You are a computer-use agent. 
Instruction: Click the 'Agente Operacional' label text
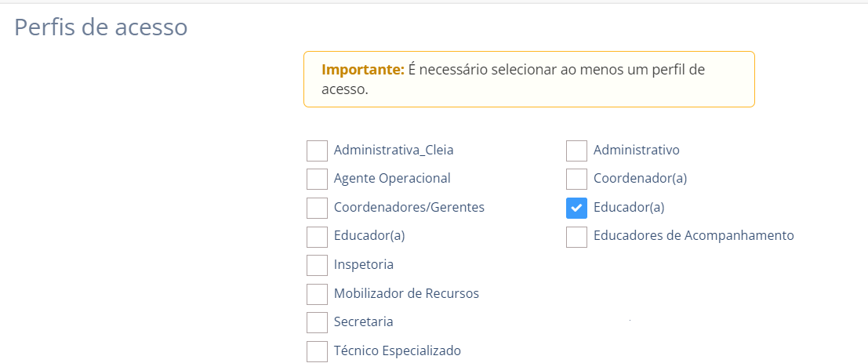click(392, 179)
